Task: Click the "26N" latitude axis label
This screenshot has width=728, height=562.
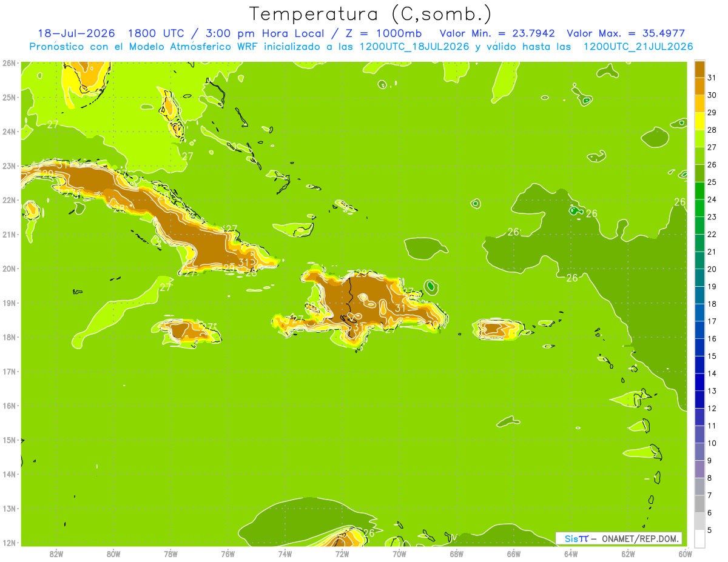Action: tap(9, 62)
